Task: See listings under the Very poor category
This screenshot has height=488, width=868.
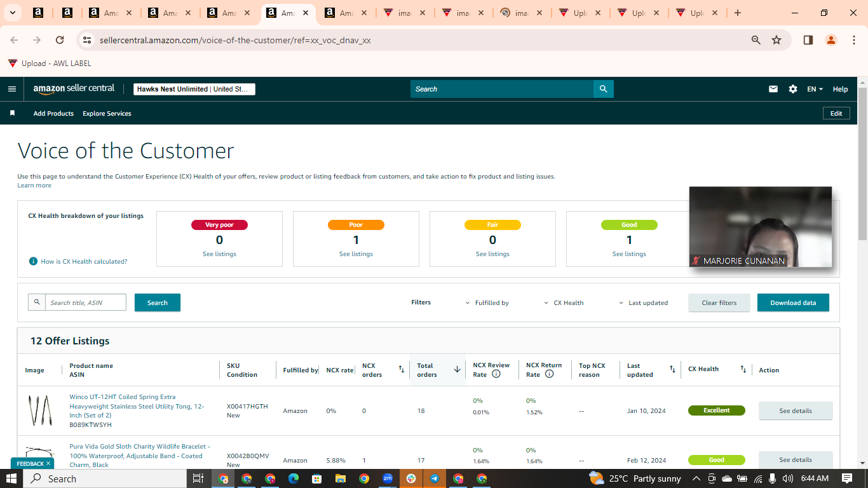Action: click(219, 254)
